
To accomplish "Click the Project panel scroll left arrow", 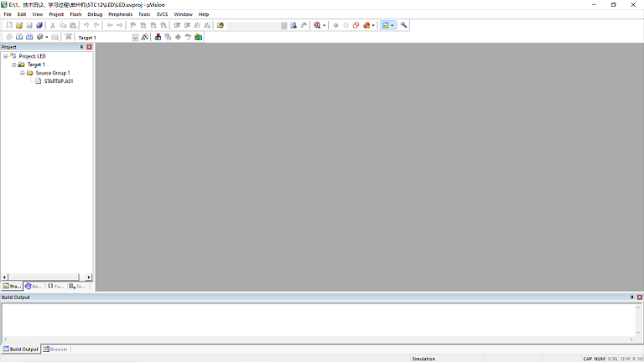I will tap(4, 277).
